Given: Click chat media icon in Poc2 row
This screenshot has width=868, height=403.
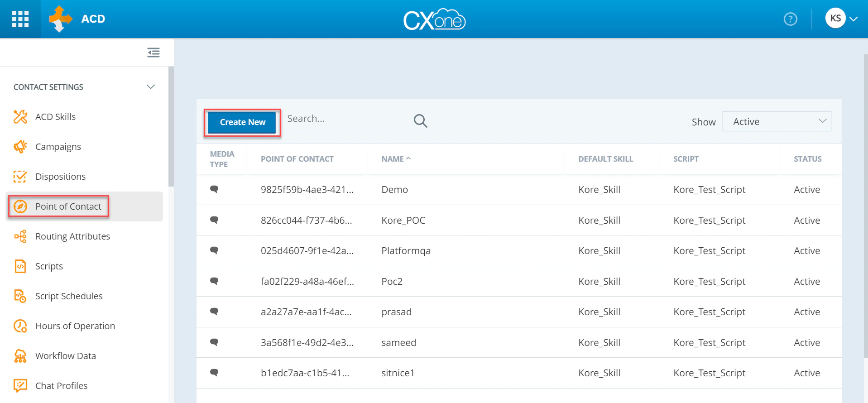Looking at the screenshot, I should (x=215, y=281).
